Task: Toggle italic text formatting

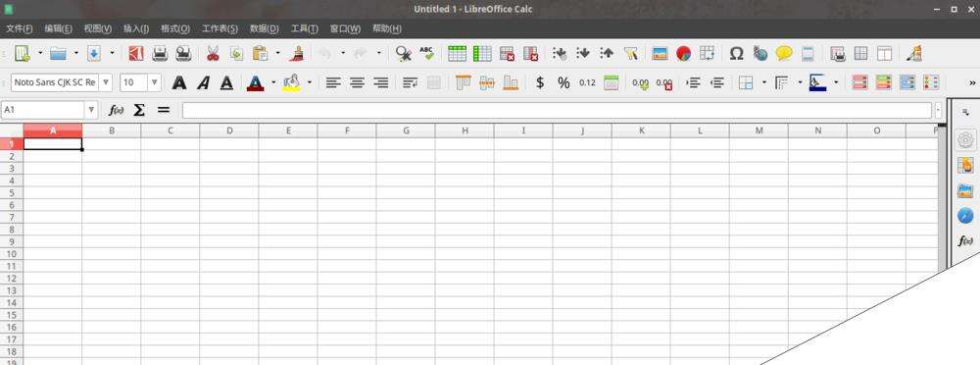Action: pos(203,82)
